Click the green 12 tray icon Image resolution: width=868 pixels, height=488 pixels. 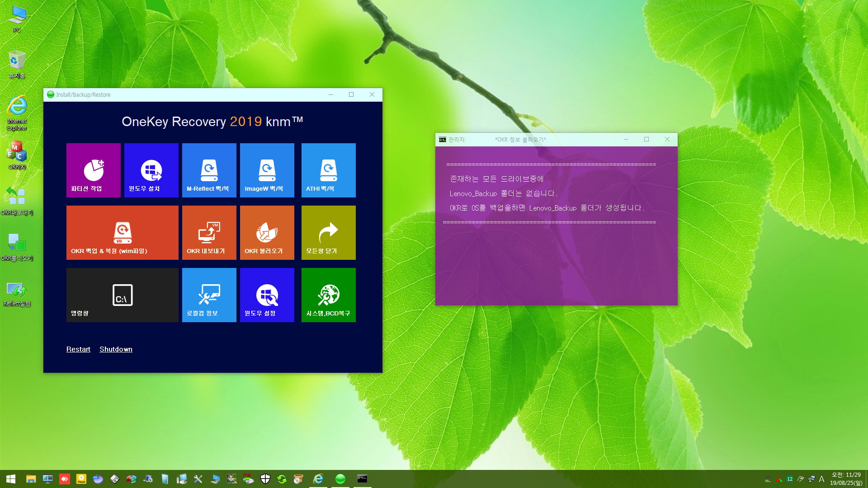790,479
